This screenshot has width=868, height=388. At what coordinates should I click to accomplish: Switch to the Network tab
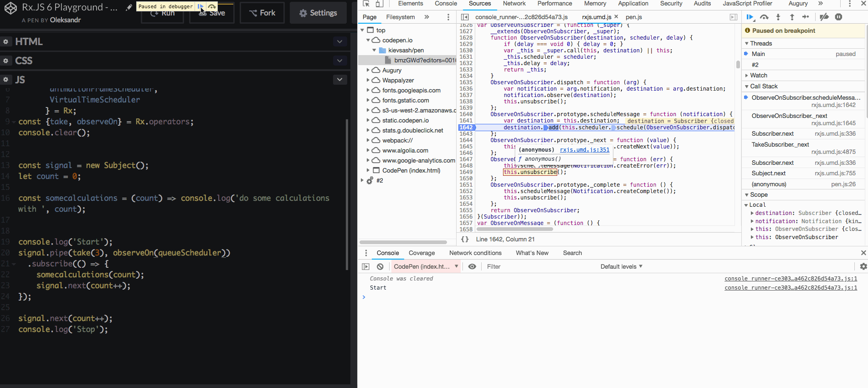pos(514,4)
